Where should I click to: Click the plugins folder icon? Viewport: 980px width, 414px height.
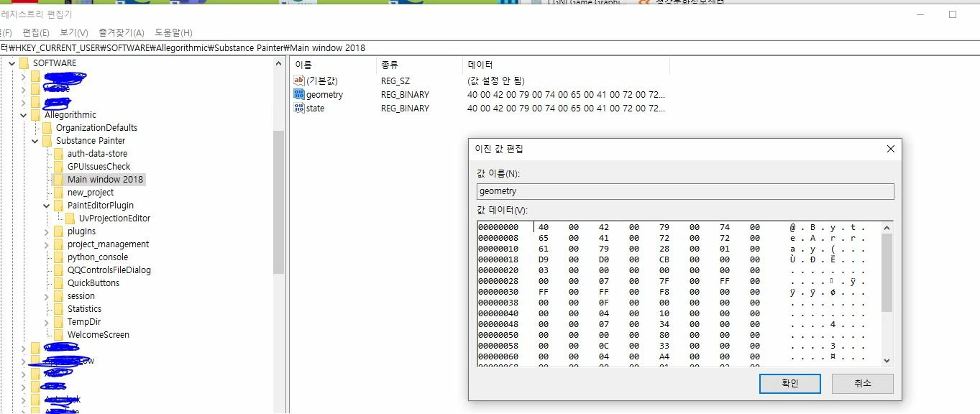(x=59, y=231)
